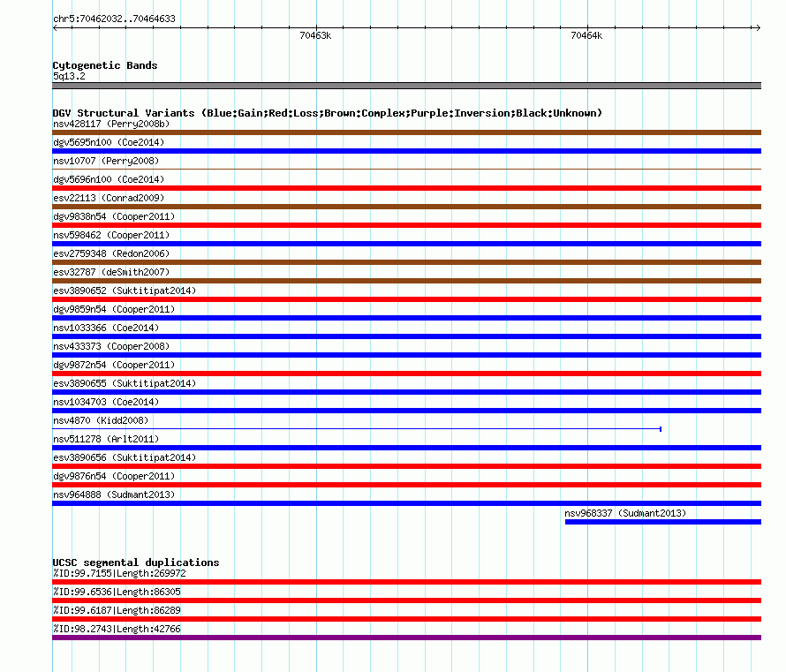
Task: Click the 70463k ruler tick label
Action: point(315,35)
